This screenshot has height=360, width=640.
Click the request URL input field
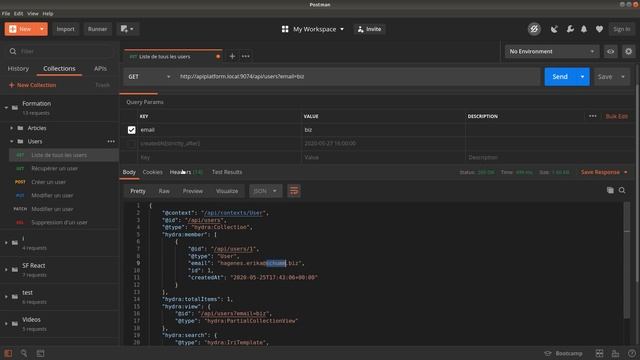[x=358, y=77]
